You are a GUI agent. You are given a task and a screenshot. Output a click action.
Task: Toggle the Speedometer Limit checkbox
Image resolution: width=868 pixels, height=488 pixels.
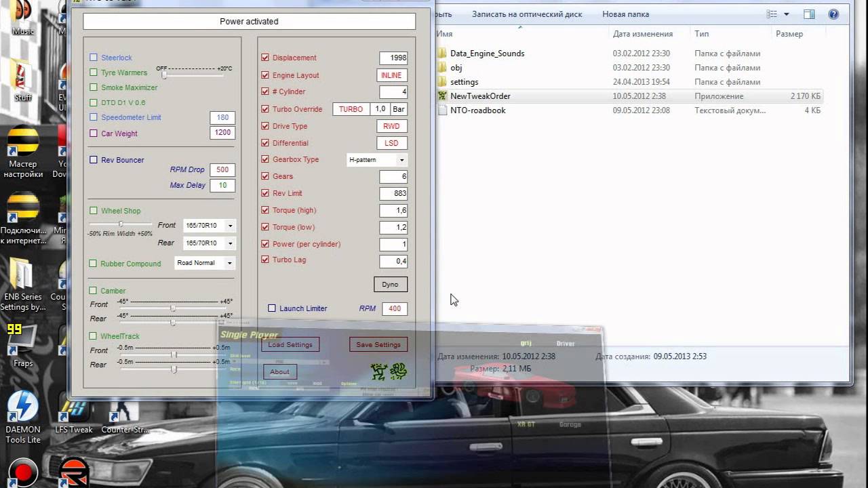(94, 117)
